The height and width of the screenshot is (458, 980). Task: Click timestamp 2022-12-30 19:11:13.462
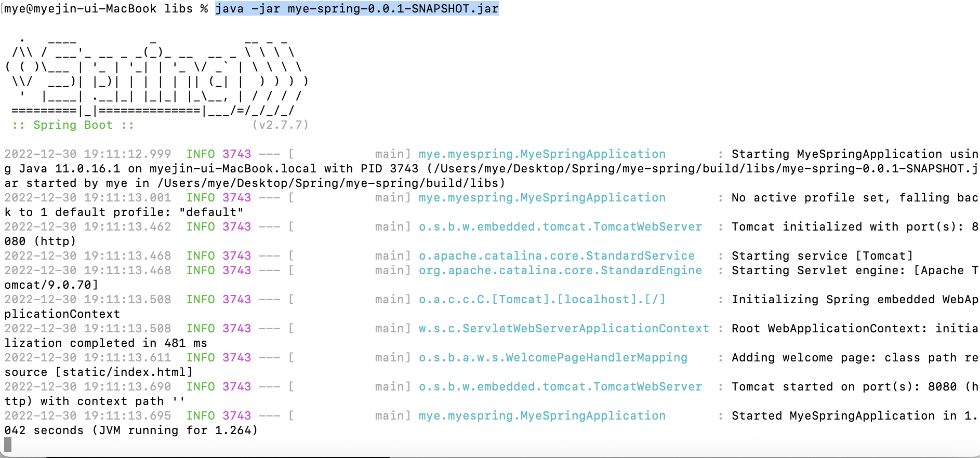coord(88,227)
